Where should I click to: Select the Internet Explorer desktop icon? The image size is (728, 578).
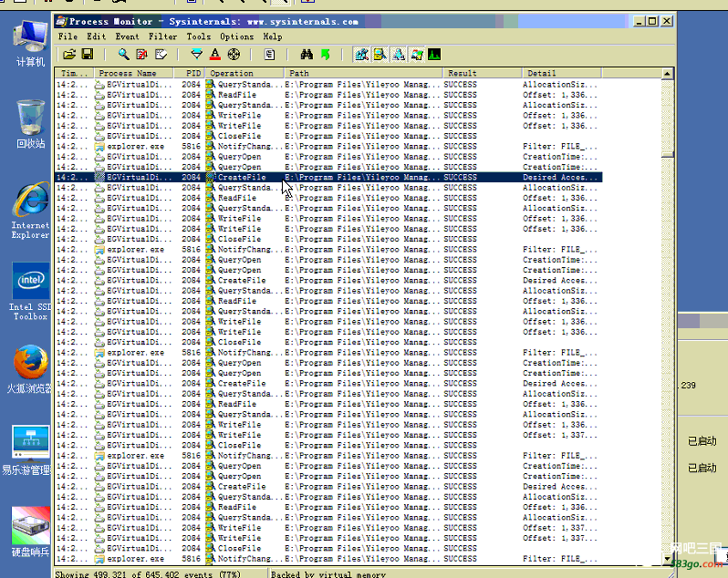(x=30, y=211)
